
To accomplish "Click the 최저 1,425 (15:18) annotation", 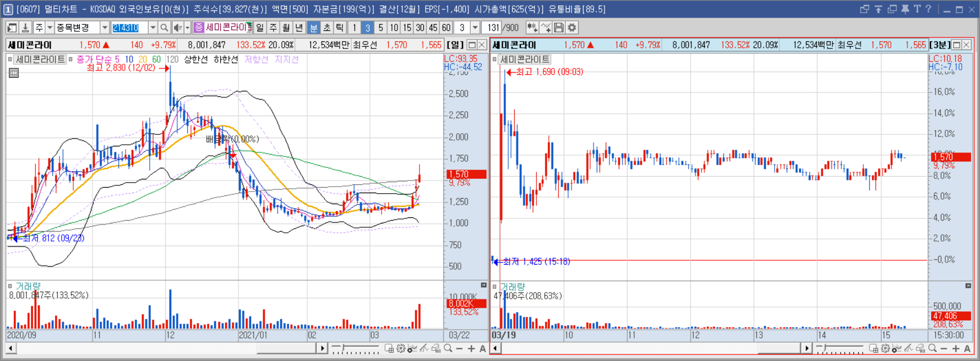I will click(536, 261).
